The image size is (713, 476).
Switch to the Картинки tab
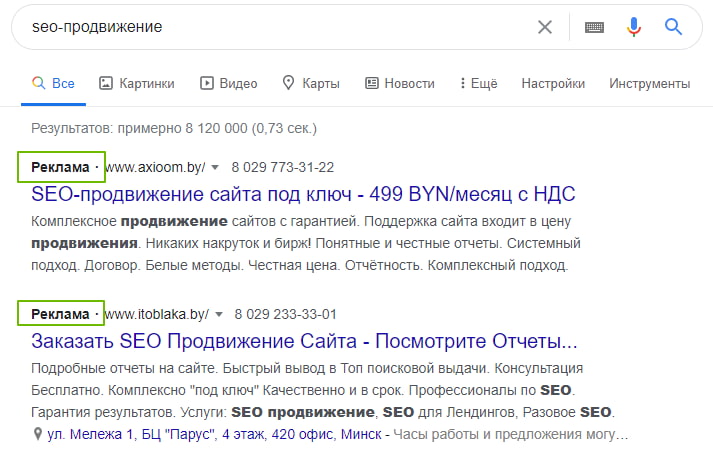tap(136, 83)
